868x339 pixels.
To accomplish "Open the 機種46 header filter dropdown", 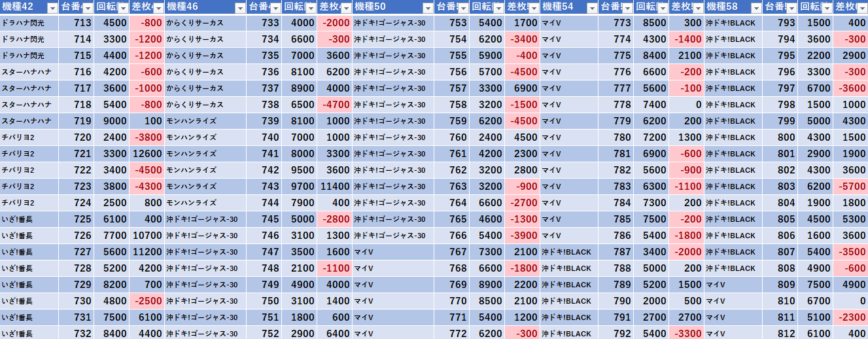I will (240, 8).
